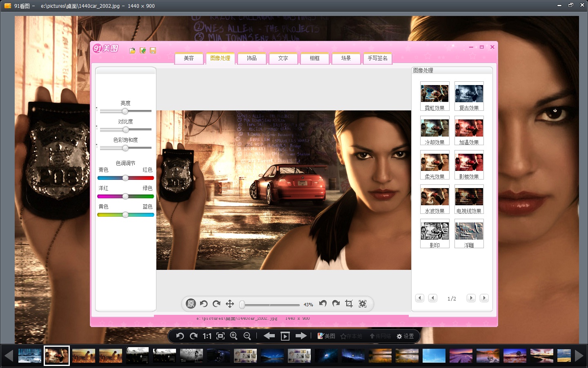The width and height of the screenshot is (588, 368).
Task: Select the 图像处理 tab
Action: click(220, 58)
